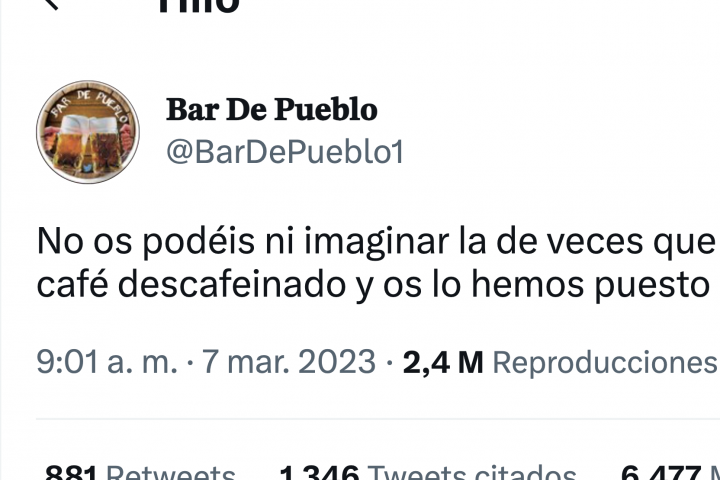
Task: Open the Bar De Pueblo display name
Action: [272, 110]
